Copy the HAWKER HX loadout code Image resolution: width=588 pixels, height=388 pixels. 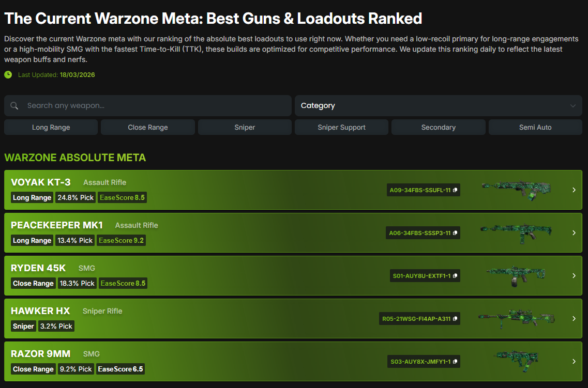click(x=455, y=319)
